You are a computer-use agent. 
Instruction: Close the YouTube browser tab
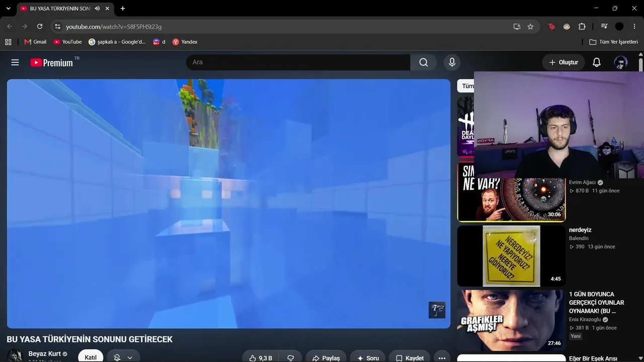107,9
